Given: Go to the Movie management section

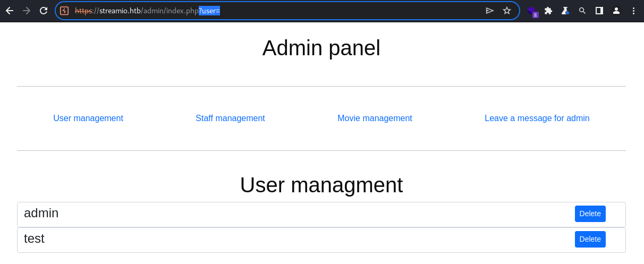Looking at the screenshot, I should tap(375, 118).
